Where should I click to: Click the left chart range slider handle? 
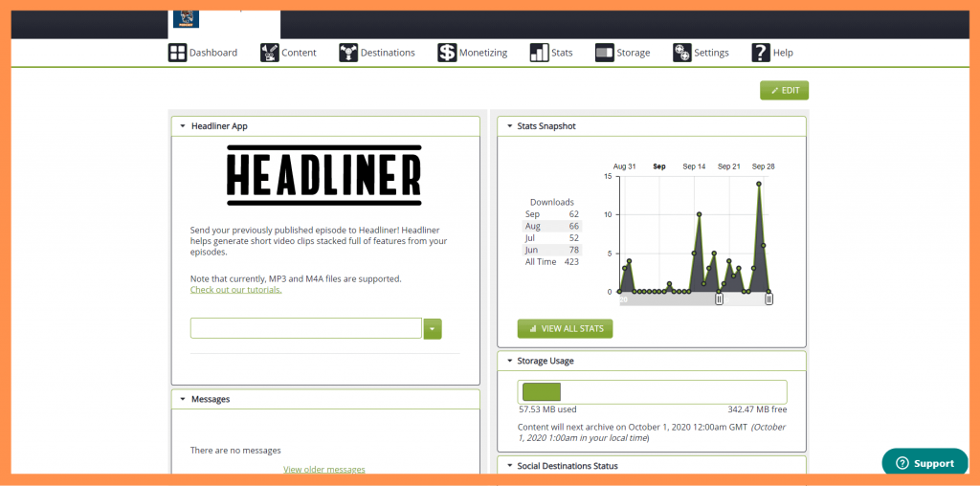[719, 299]
